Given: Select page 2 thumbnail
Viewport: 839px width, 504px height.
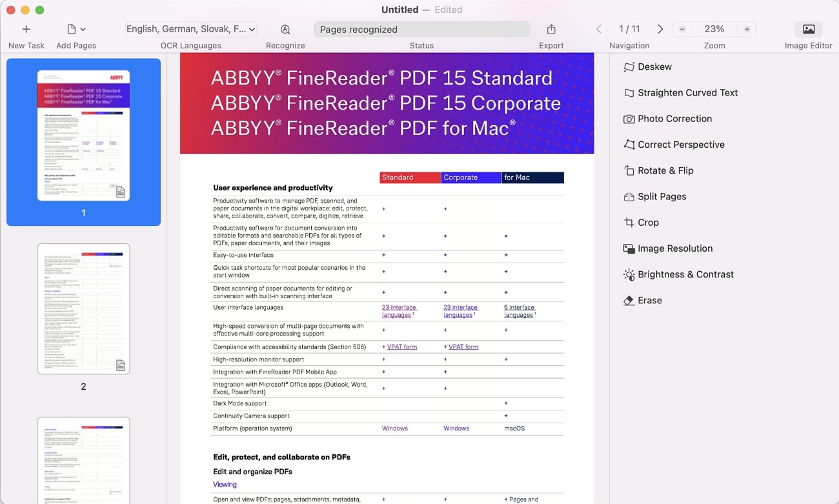Looking at the screenshot, I should pos(83,308).
